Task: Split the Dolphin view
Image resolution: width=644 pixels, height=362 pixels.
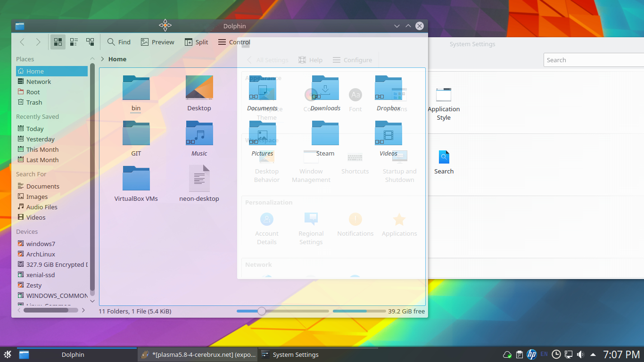Action: coord(196,42)
